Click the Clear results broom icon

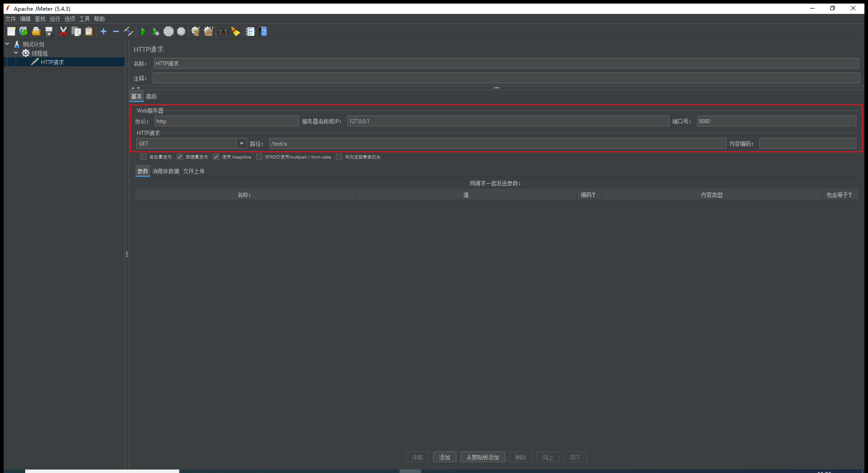click(x=195, y=31)
